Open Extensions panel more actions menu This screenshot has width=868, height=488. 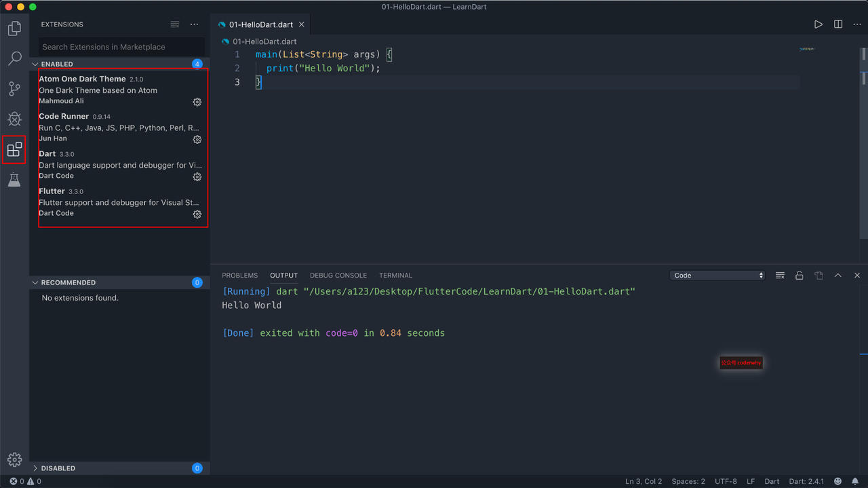pyautogui.click(x=195, y=24)
